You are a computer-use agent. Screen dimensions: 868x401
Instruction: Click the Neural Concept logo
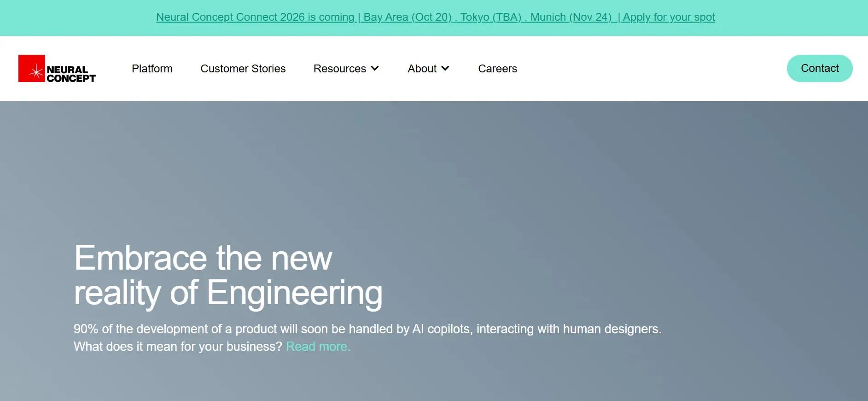57,69
